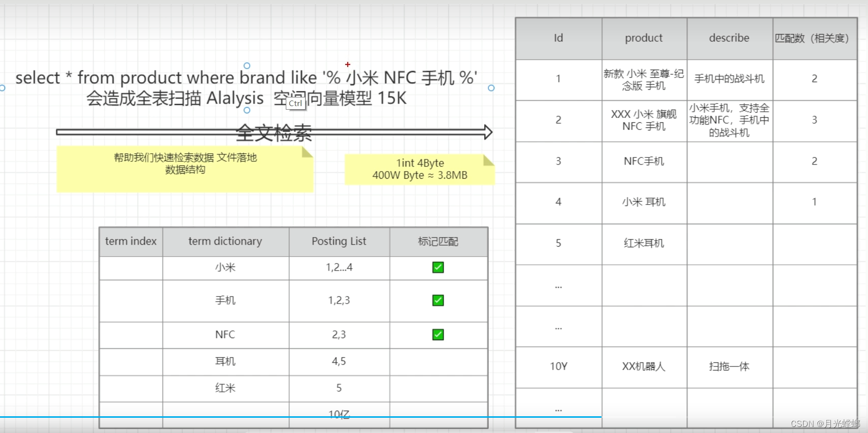
Task: Click the blue progress bar near the bottom
Action: pos(301,417)
